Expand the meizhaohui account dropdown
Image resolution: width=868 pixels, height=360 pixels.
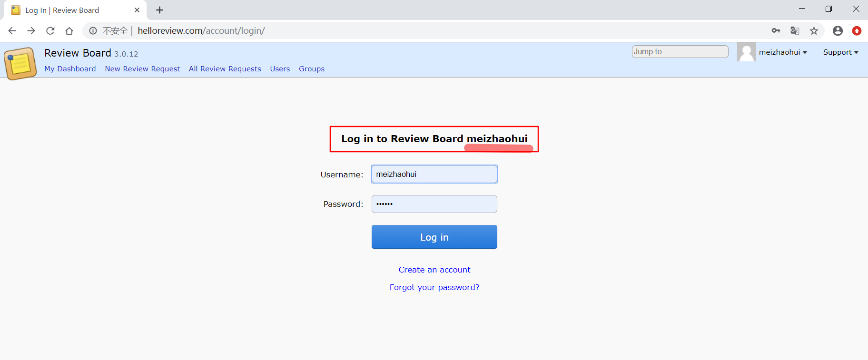click(783, 52)
